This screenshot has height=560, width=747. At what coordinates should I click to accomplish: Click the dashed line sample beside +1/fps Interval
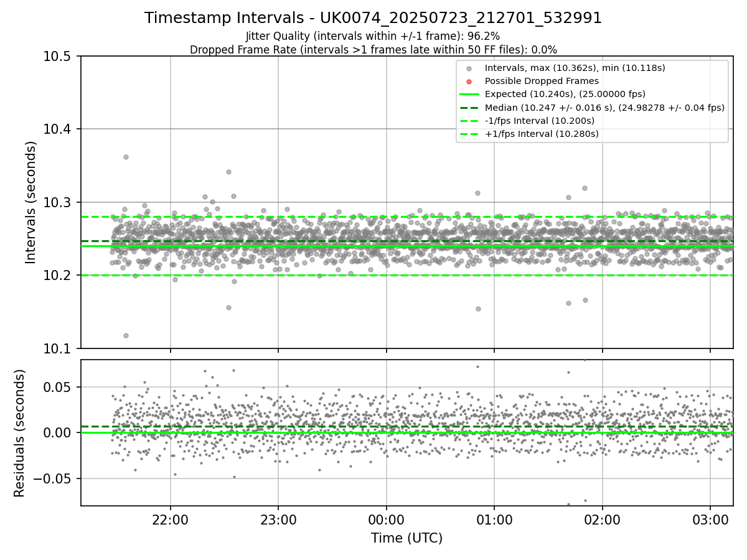pyautogui.click(x=469, y=134)
